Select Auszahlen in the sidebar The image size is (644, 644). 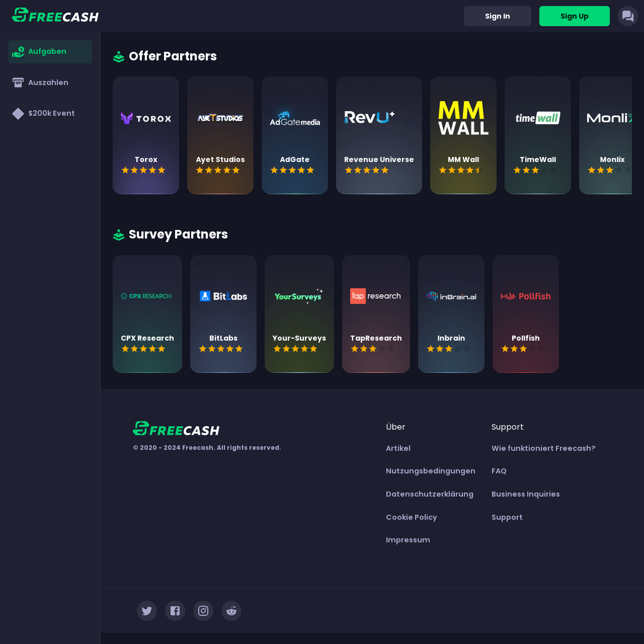click(x=50, y=83)
